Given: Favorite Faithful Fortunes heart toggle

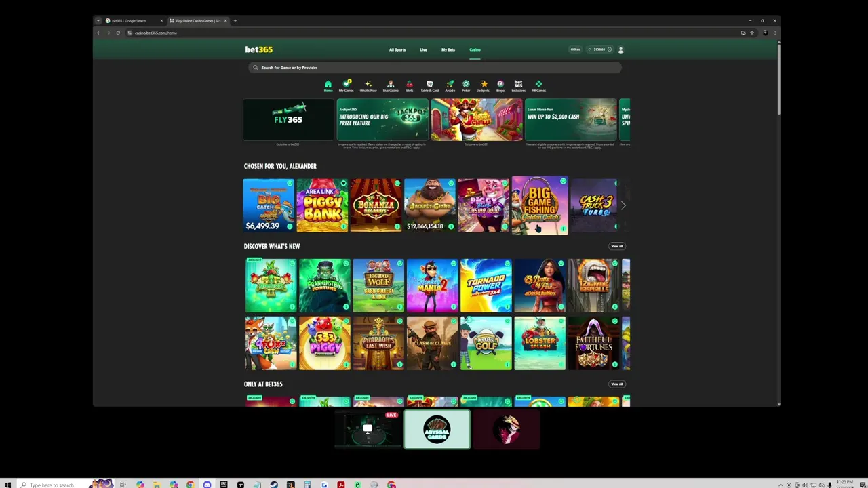Looking at the screenshot, I should coord(614,322).
